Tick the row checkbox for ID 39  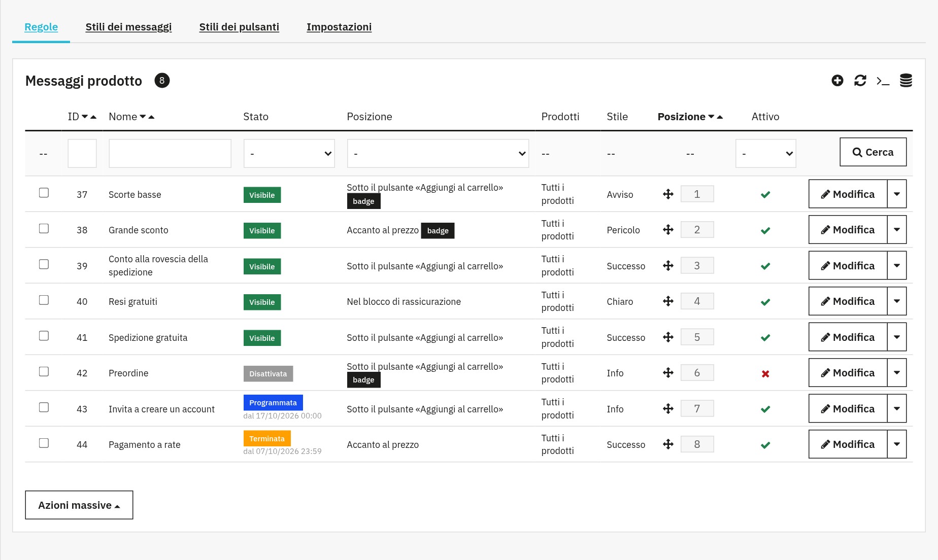pos(44,264)
